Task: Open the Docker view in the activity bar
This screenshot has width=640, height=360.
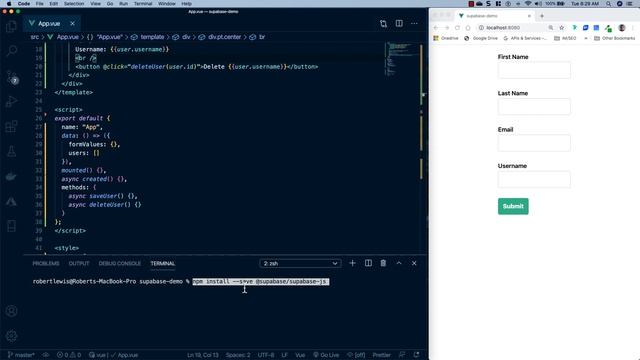Action: pos(11,176)
